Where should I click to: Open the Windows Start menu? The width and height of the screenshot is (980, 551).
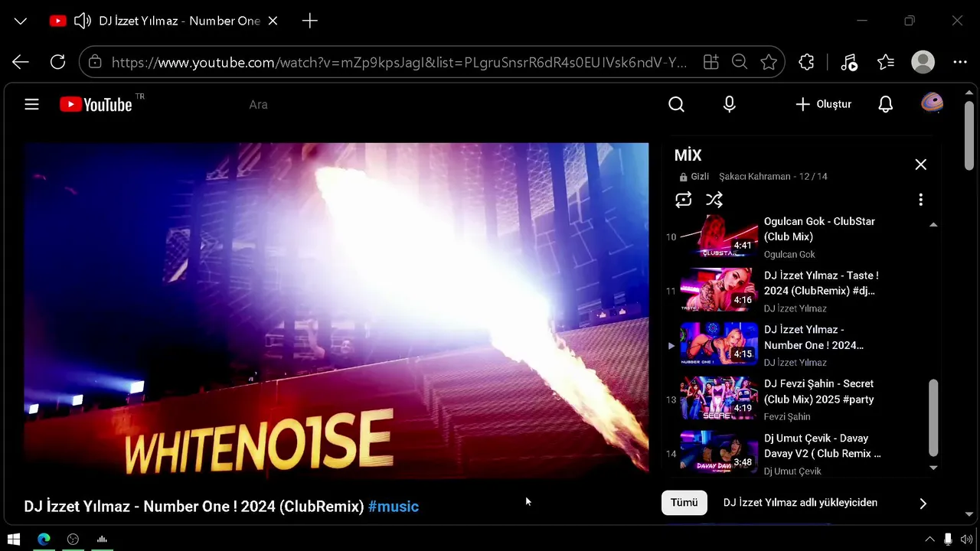(13, 540)
